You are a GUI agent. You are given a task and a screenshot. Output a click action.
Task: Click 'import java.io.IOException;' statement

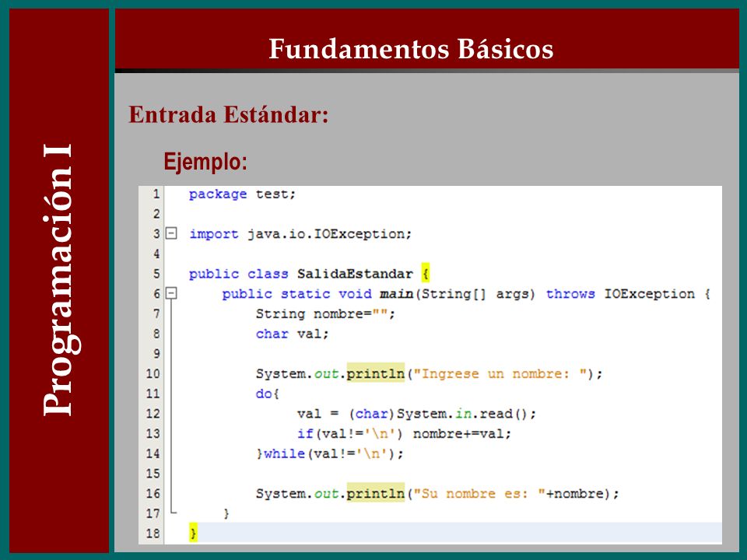tap(300, 234)
